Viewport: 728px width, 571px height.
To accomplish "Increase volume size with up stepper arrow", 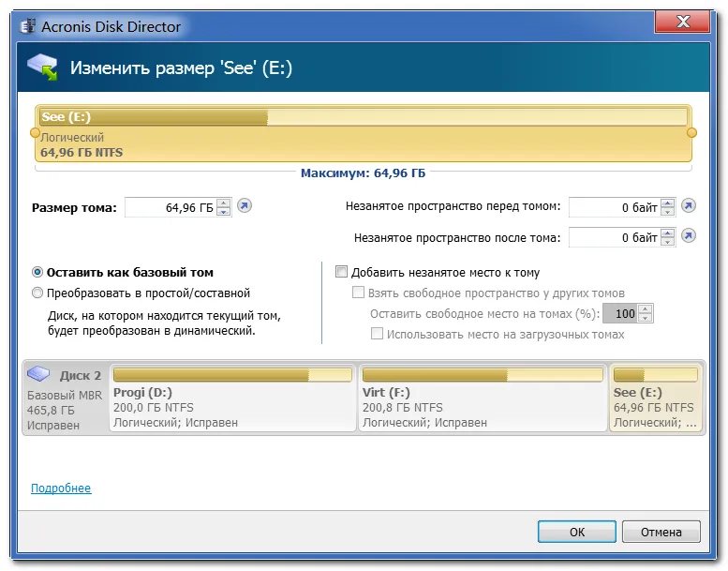I will click(x=224, y=203).
